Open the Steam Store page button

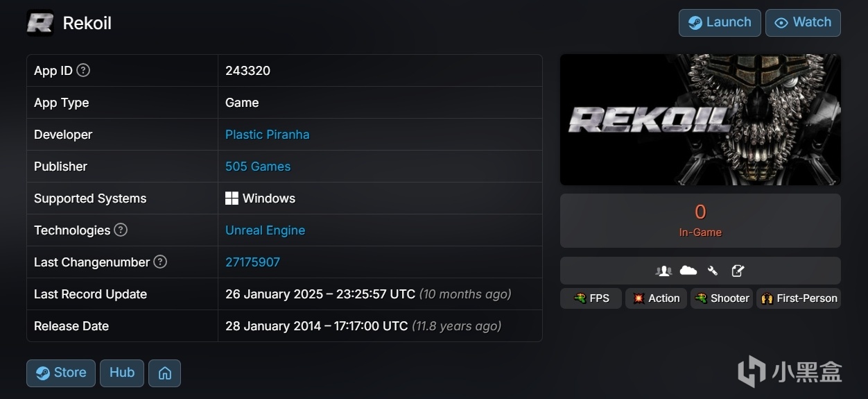[x=61, y=373]
